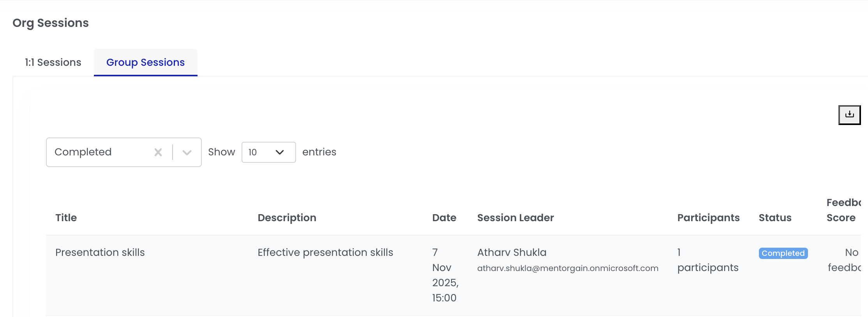This screenshot has width=868, height=317.
Task: Click the Session Leader column header
Action: coord(515,218)
